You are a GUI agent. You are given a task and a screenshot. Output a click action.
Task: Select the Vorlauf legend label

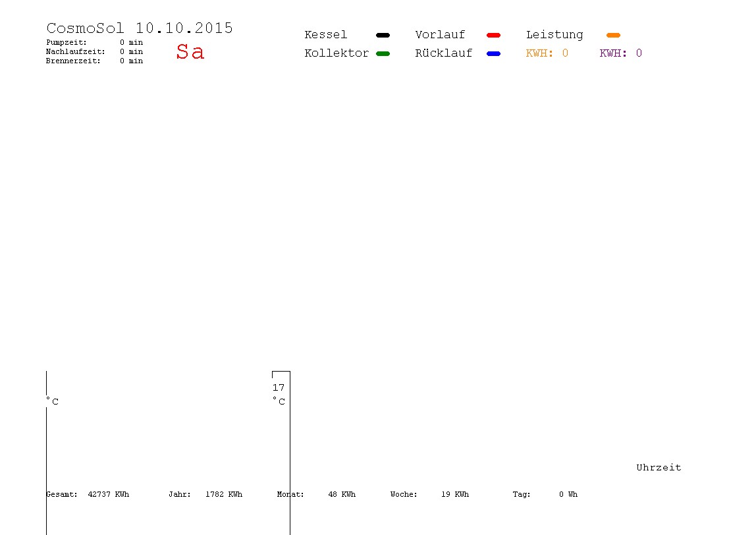pos(440,35)
